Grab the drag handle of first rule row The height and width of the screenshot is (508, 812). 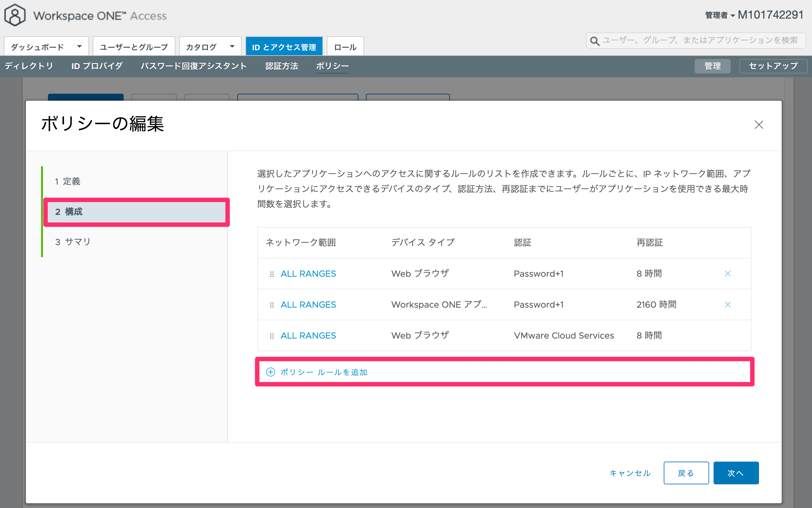[x=272, y=274]
